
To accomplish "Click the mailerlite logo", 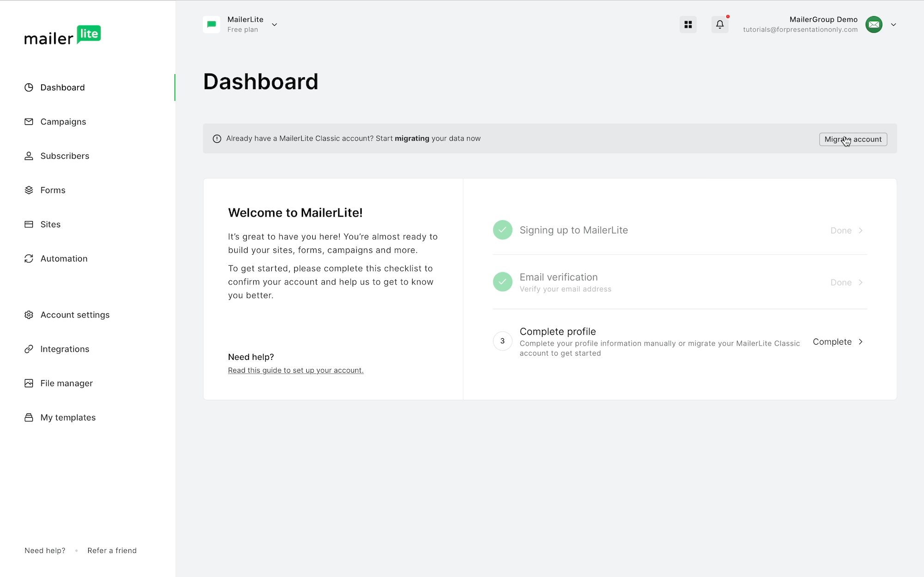I will (x=62, y=36).
